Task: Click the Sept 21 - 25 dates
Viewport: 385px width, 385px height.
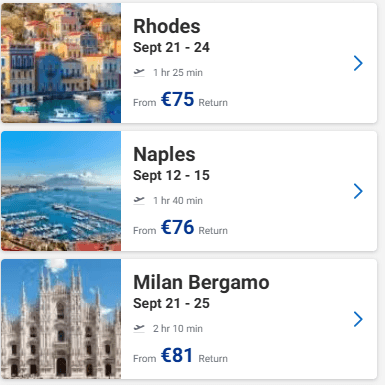Action: pyautogui.click(x=171, y=304)
